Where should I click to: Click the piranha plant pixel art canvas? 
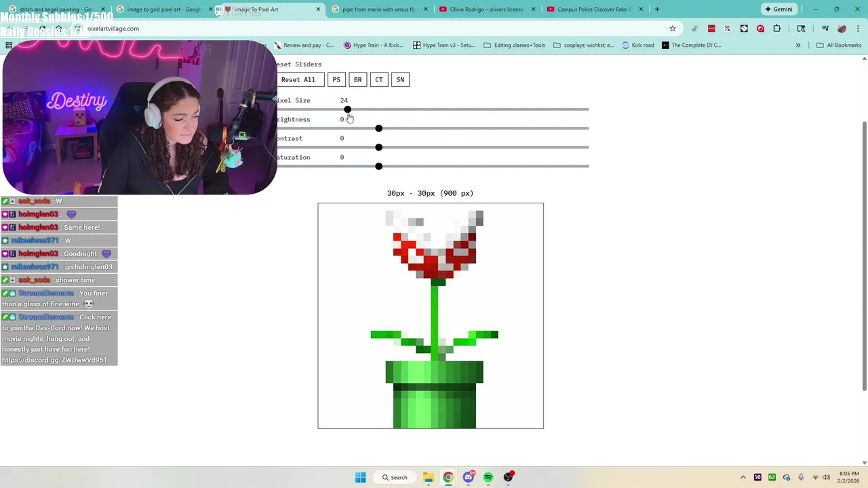tap(431, 316)
